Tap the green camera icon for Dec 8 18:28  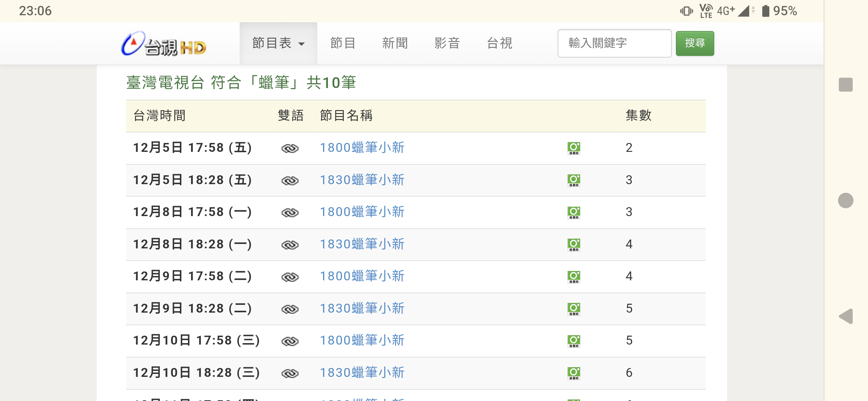click(x=573, y=245)
